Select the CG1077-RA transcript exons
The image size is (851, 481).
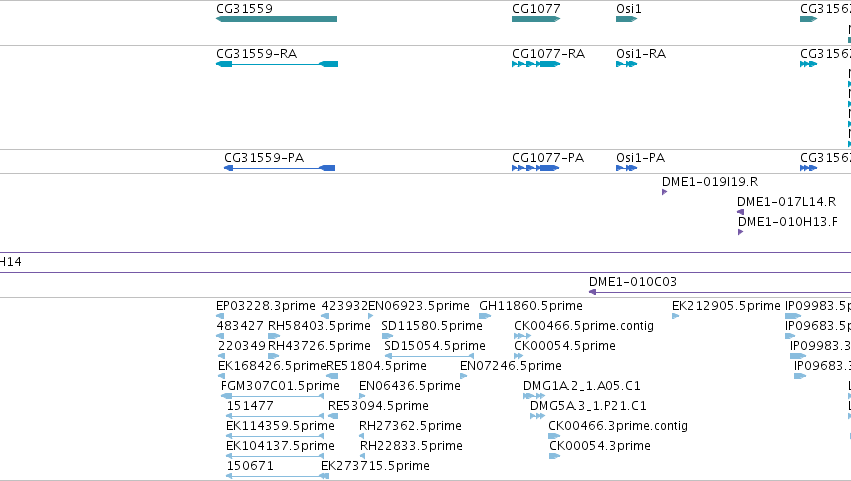click(x=536, y=64)
